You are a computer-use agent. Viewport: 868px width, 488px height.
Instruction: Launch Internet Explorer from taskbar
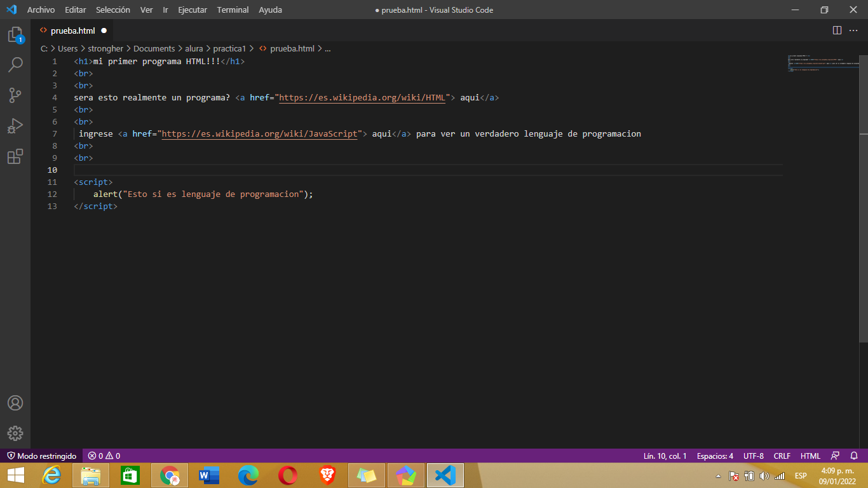point(51,475)
